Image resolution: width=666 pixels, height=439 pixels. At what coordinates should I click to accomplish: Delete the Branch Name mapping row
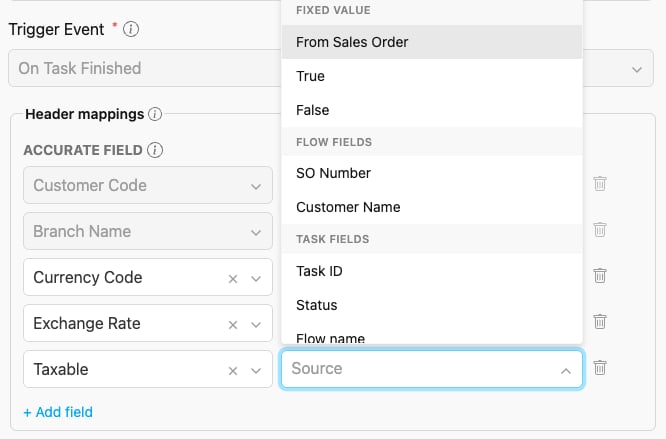point(600,230)
